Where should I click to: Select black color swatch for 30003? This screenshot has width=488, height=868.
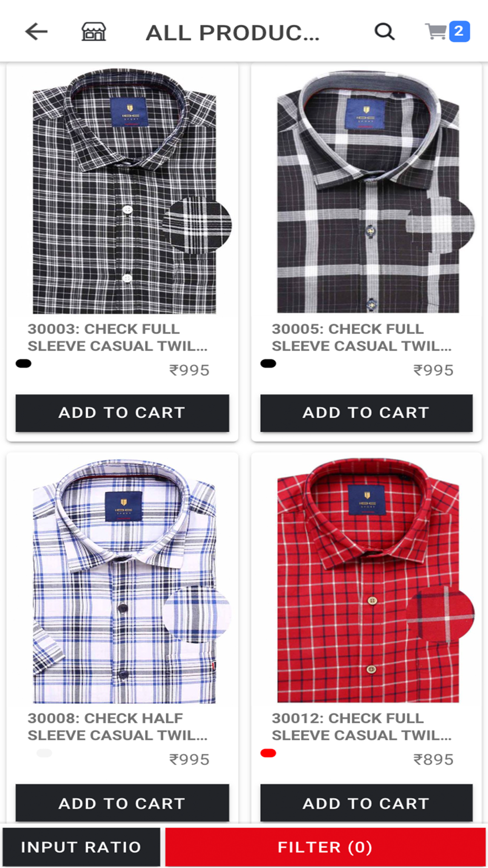click(x=23, y=363)
